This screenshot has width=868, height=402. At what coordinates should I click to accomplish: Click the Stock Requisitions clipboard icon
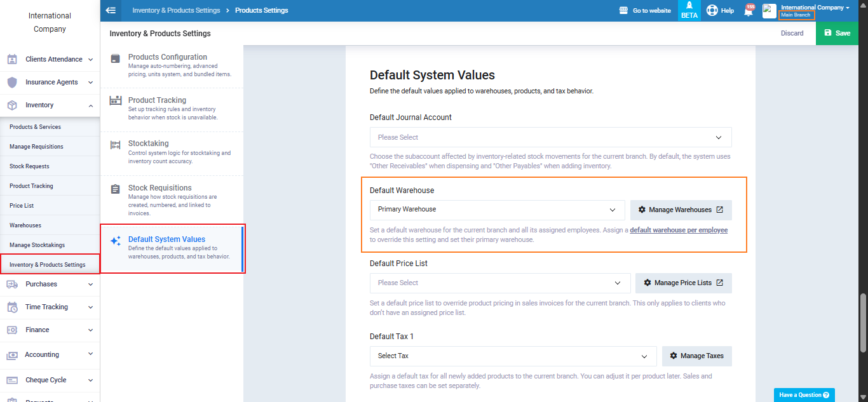[115, 189]
